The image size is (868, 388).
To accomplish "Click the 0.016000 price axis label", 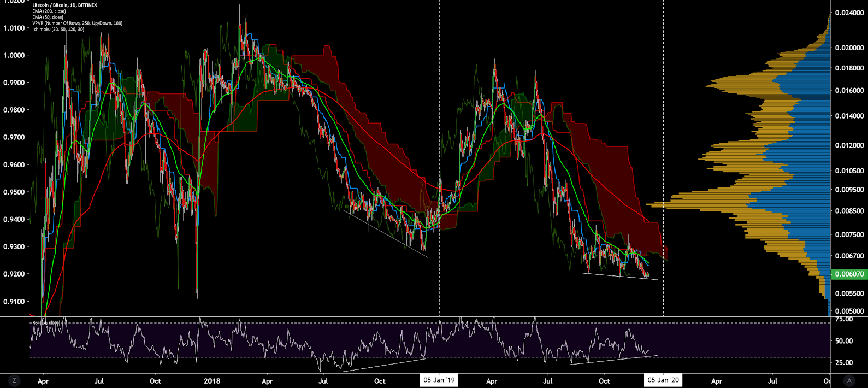I will pos(849,91).
